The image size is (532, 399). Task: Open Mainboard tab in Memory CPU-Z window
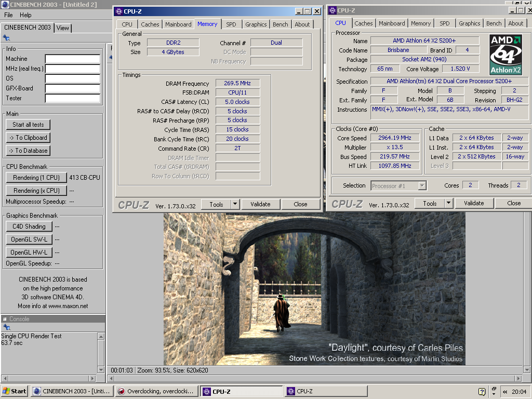(x=179, y=24)
